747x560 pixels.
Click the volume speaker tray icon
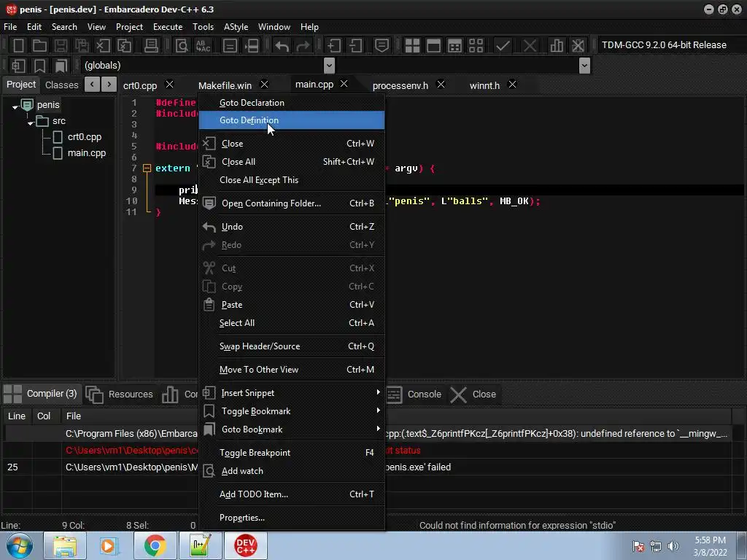point(673,545)
